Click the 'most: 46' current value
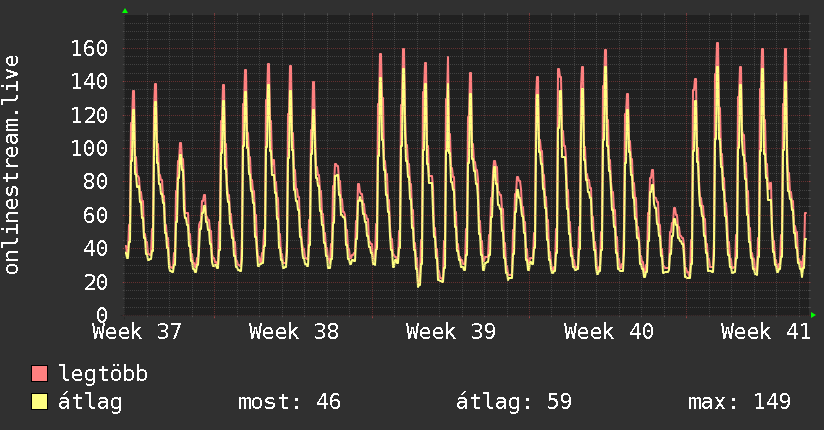Viewport: 824px width, 430px height. (290, 402)
